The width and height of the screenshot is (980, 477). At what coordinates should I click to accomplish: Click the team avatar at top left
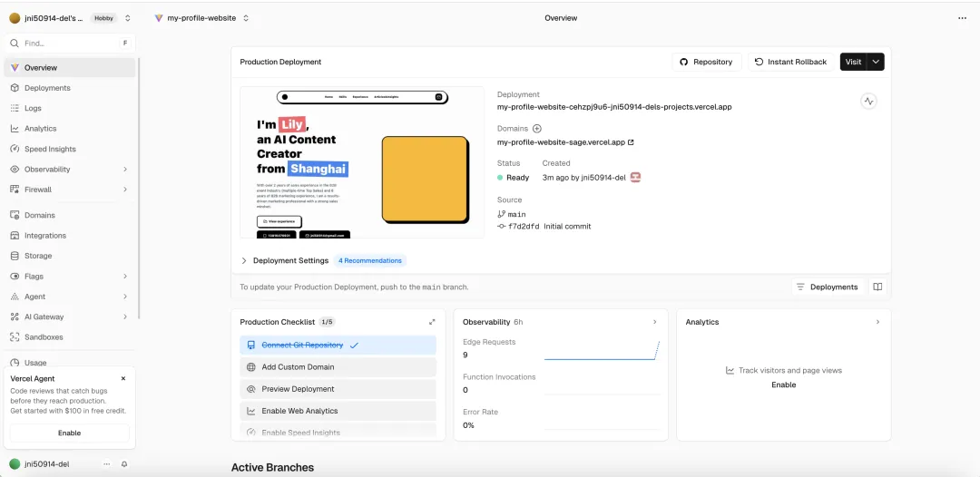pyautogui.click(x=15, y=18)
